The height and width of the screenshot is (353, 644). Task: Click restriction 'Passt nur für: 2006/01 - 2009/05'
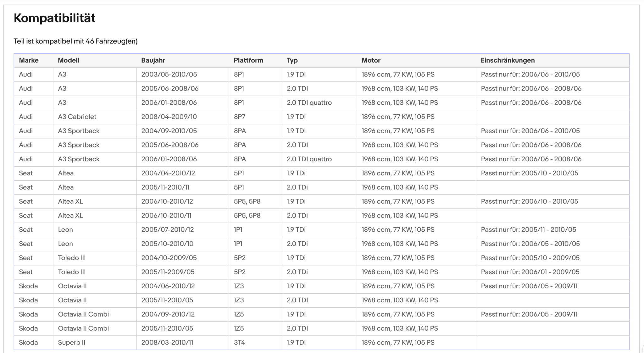tap(530, 272)
